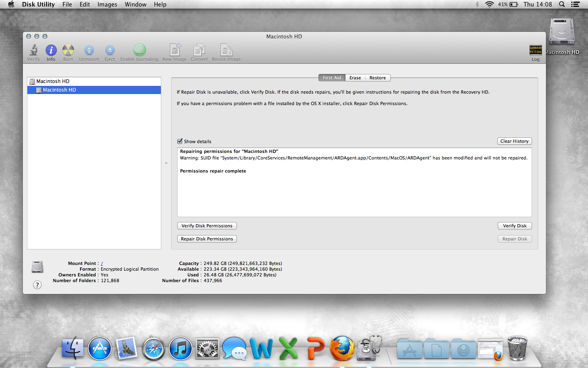
Task: Click the ARDAgent warning log line
Action: (x=354, y=158)
